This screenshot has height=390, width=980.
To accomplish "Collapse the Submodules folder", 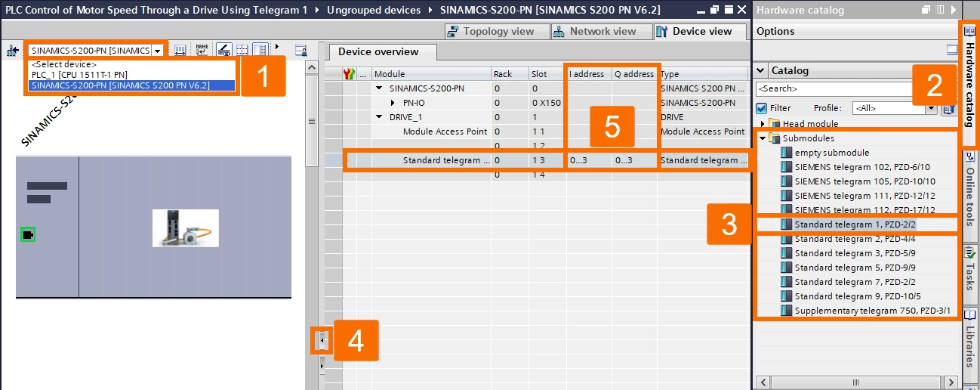I will [x=763, y=138].
